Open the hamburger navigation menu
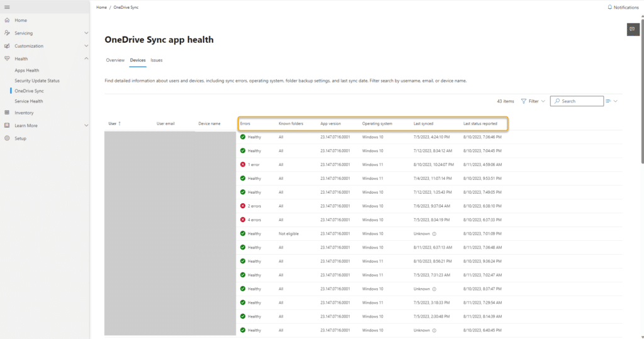 7,7
